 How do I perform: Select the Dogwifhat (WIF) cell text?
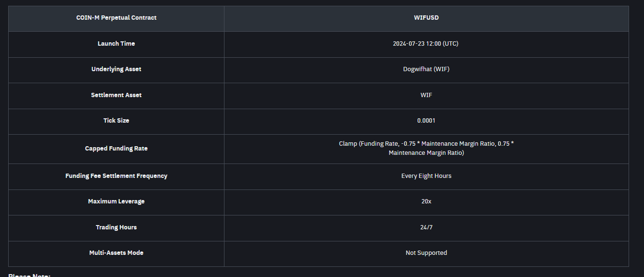coord(426,69)
